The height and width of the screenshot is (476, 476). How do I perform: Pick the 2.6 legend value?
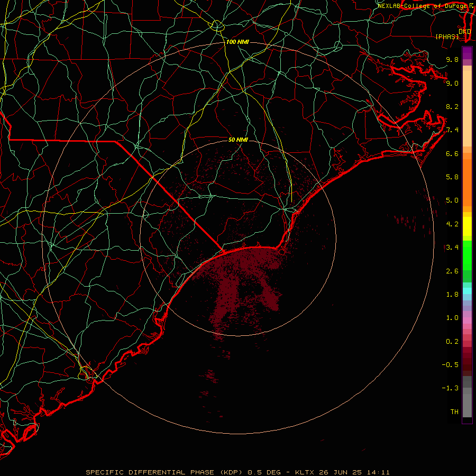pos(452,271)
